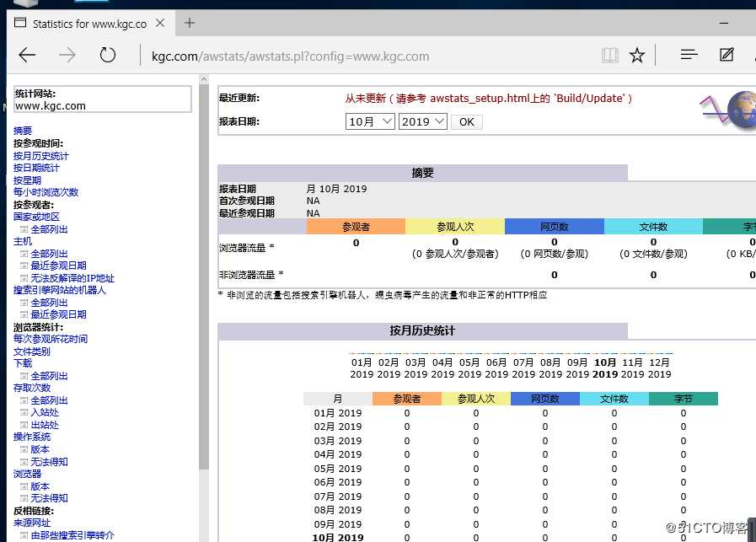
Task: Click the OK button for report date
Action: point(466,122)
